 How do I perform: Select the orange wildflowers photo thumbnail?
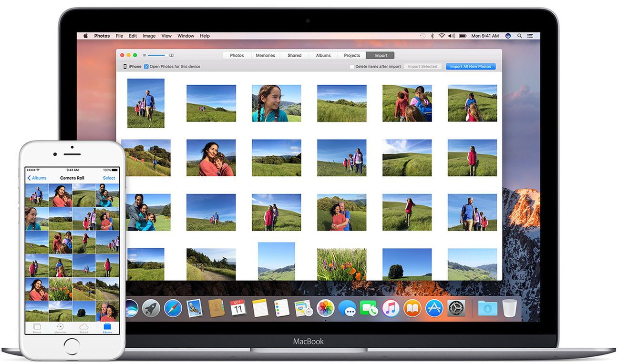coord(342,264)
